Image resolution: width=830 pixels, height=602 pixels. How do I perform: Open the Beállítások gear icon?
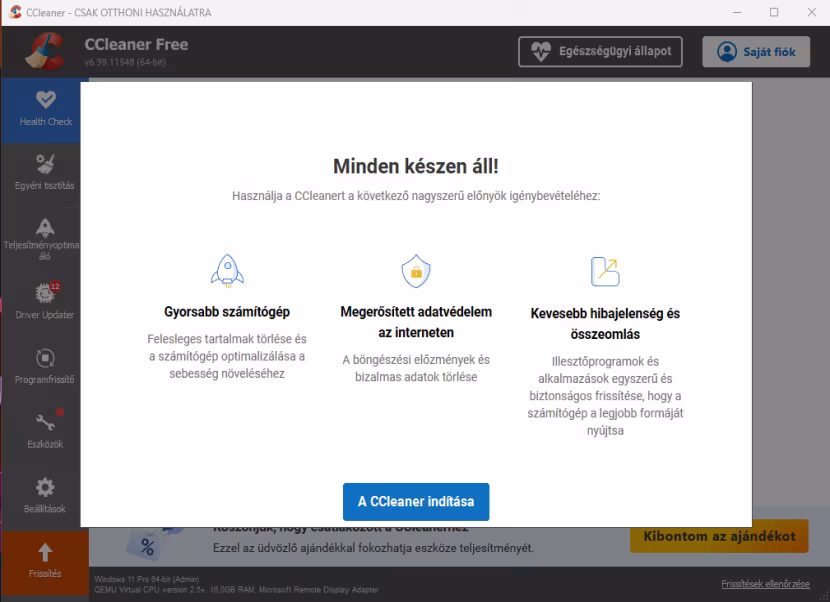pyautogui.click(x=45, y=487)
